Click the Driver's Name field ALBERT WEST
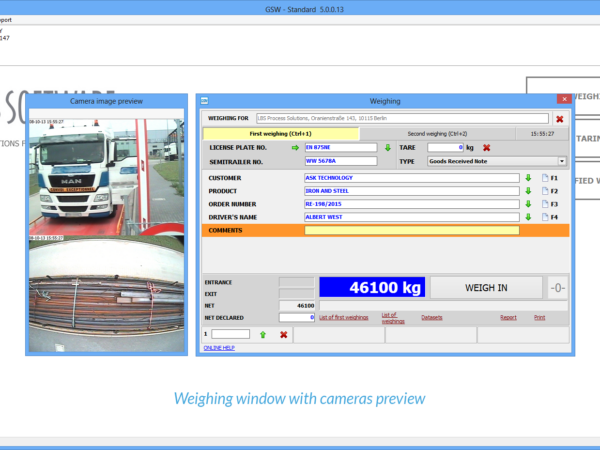Screen dimensions: 600x450 tap(412, 217)
